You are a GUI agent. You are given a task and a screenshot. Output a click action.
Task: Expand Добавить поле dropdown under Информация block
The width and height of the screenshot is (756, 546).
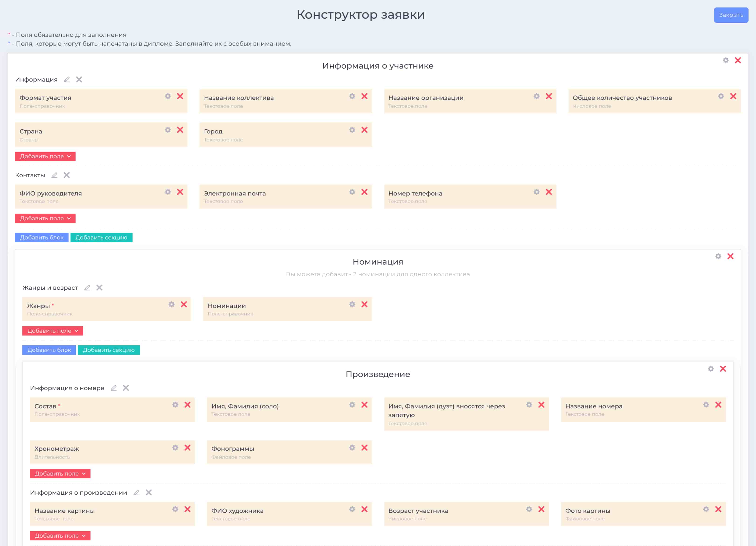coord(45,156)
